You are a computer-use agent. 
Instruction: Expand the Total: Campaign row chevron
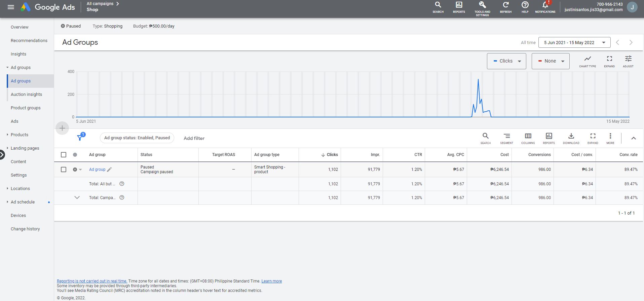(77, 198)
